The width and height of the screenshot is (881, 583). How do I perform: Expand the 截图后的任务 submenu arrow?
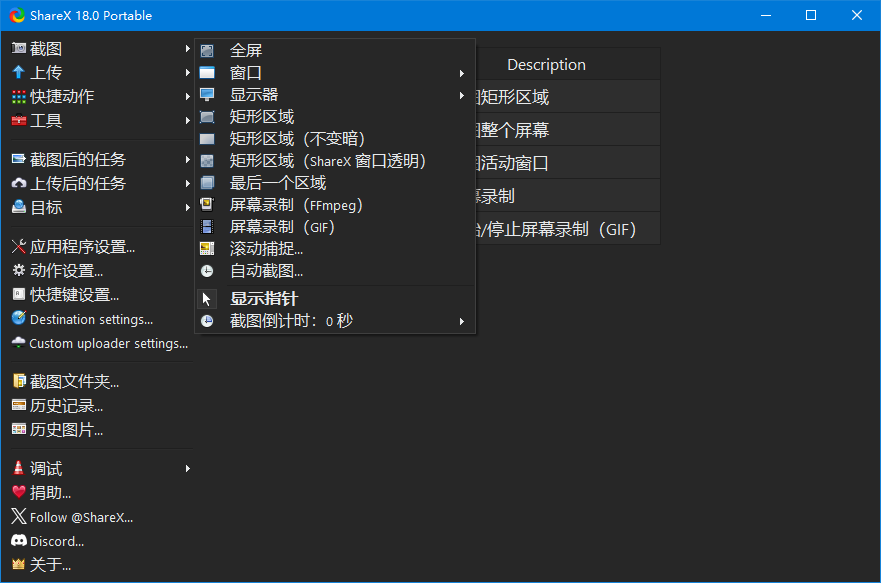[187, 160]
